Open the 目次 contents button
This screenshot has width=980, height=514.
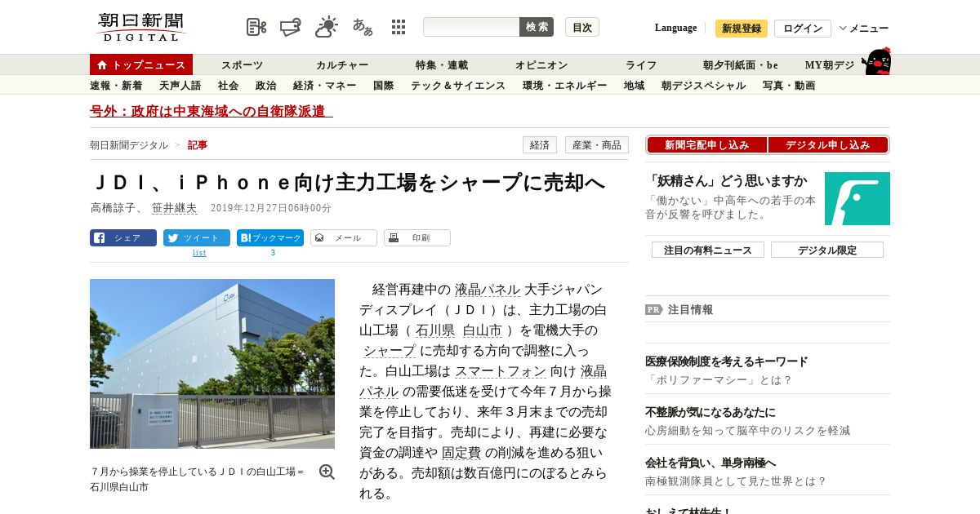582,27
